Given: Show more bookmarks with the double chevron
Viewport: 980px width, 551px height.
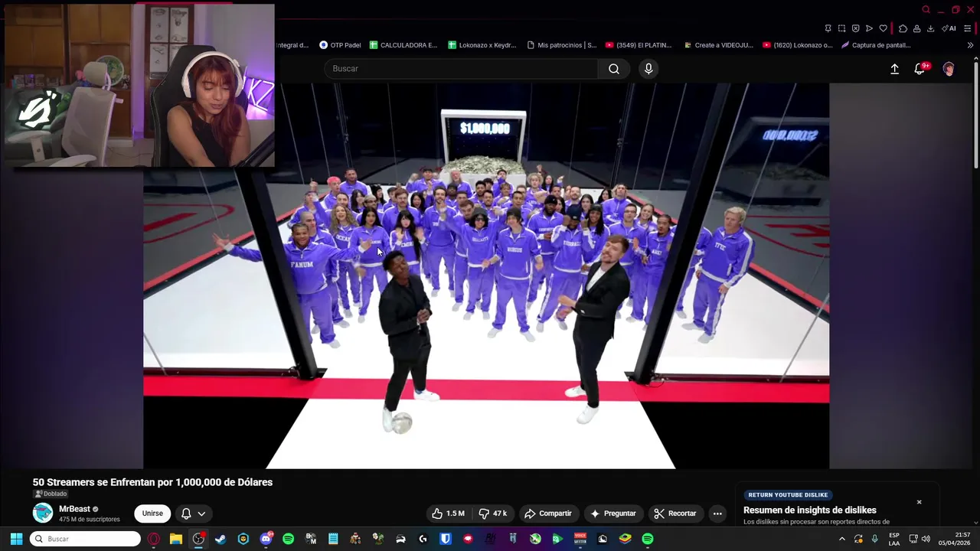Looking at the screenshot, I should click(x=970, y=45).
